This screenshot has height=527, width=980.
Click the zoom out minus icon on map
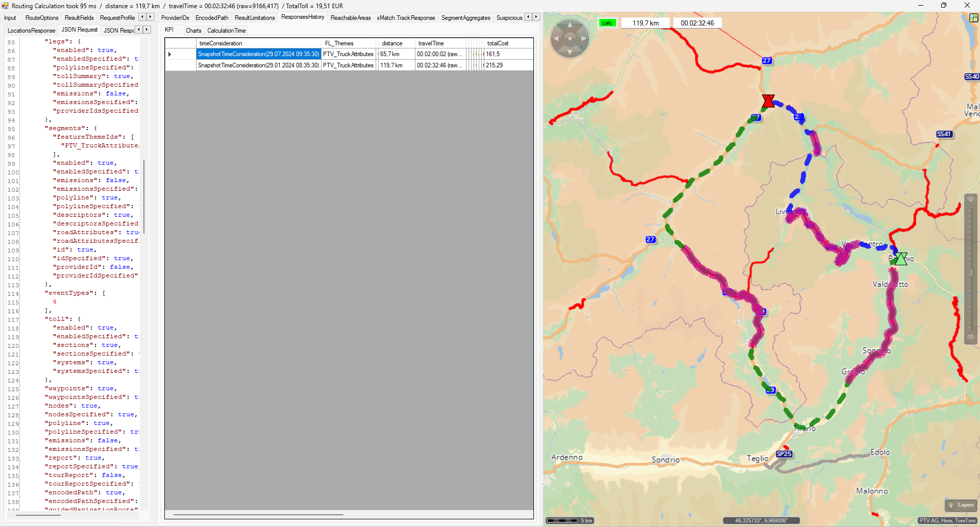tap(970, 337)
